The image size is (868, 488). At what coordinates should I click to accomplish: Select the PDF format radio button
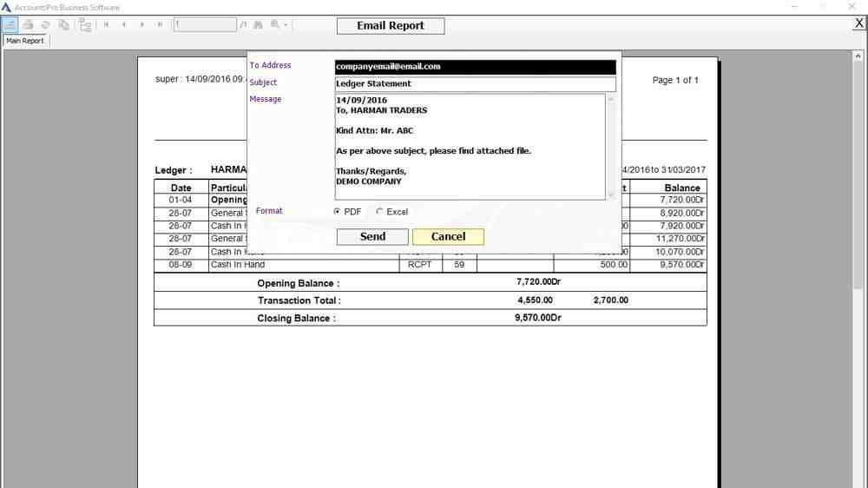pos(337,212)
